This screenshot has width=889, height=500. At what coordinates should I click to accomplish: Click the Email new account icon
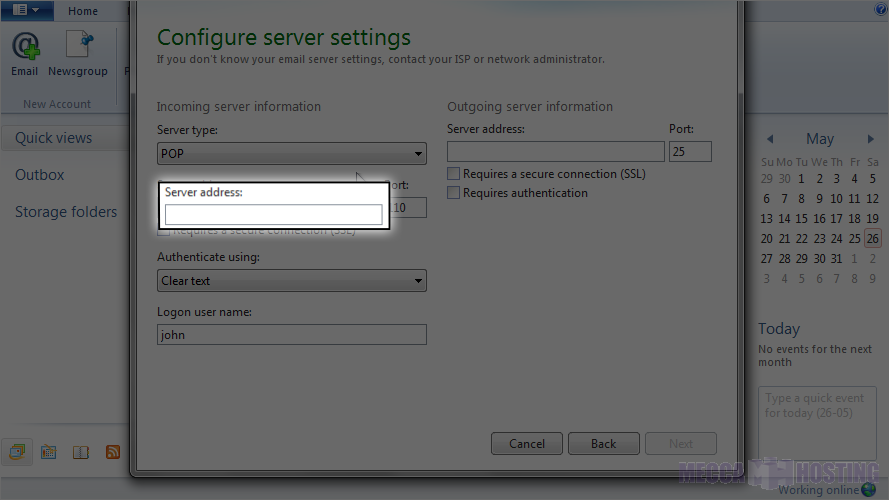click(25, 52)
